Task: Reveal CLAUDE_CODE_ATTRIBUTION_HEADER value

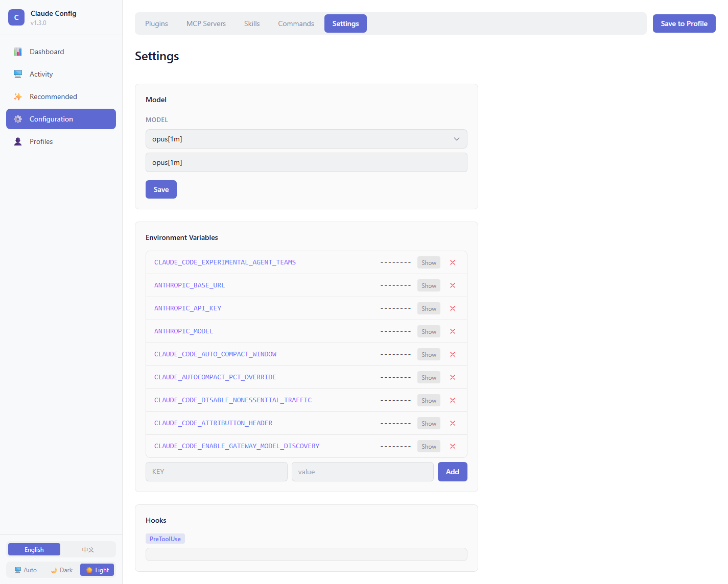Action: (429, 423)
